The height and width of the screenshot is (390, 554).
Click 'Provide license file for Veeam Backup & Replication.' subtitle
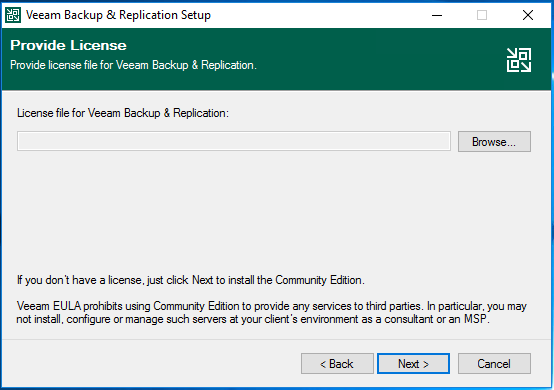[x=134, y=65]
